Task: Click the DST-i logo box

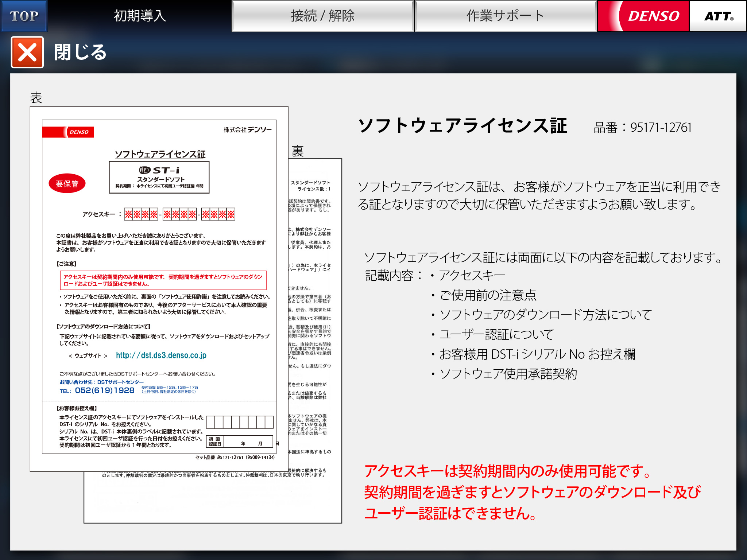Action: (159, 177)
